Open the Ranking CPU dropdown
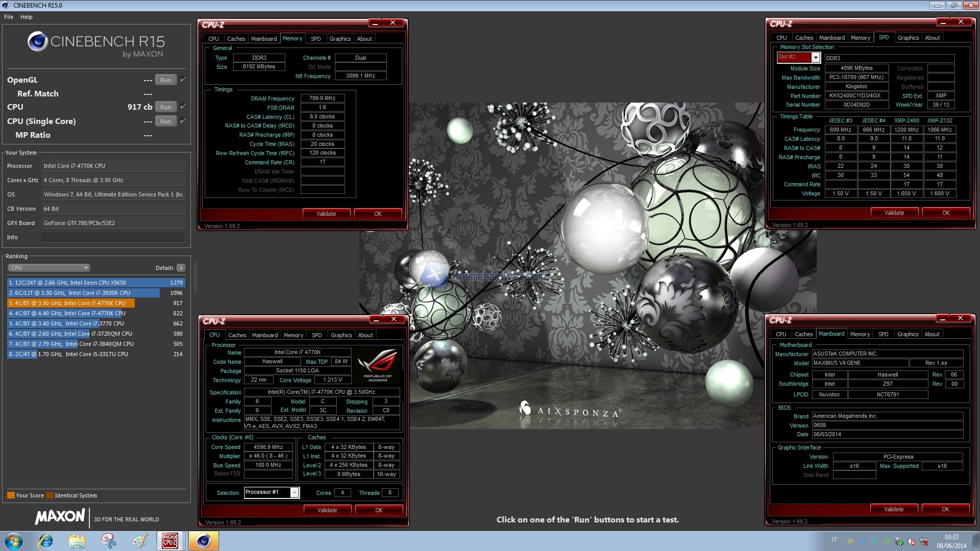 (49, 268)
